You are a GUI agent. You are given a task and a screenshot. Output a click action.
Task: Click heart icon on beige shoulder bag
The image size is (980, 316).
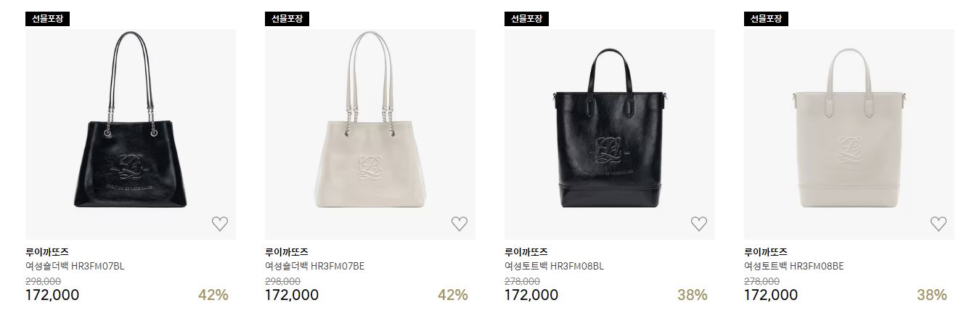click(460, 224)
